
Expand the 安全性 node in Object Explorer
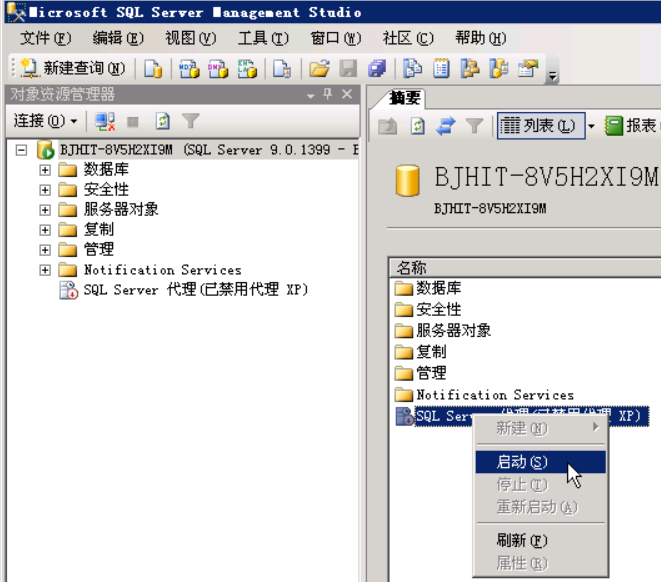(45, 190)
